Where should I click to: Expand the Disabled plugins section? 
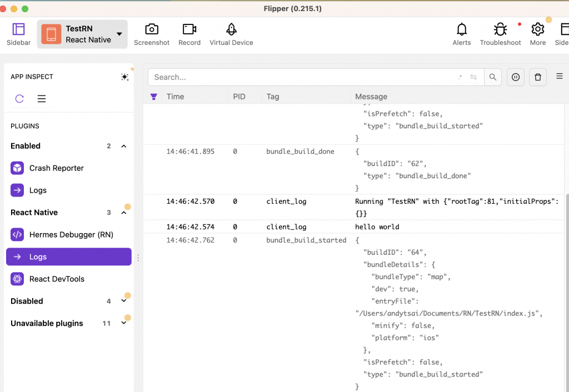[124, 301]
